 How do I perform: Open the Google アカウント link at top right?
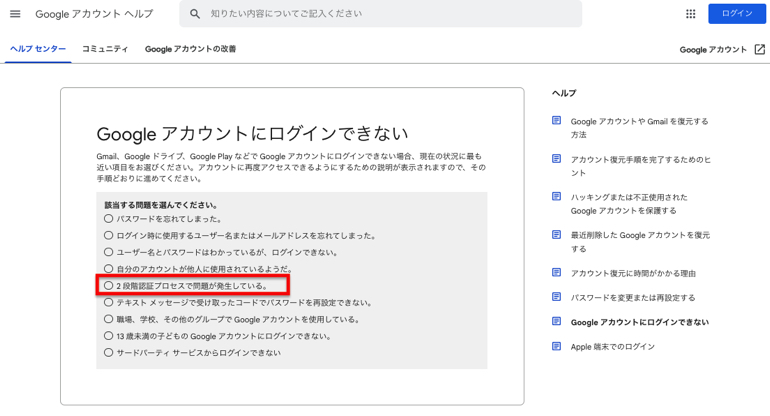[713, 50]
